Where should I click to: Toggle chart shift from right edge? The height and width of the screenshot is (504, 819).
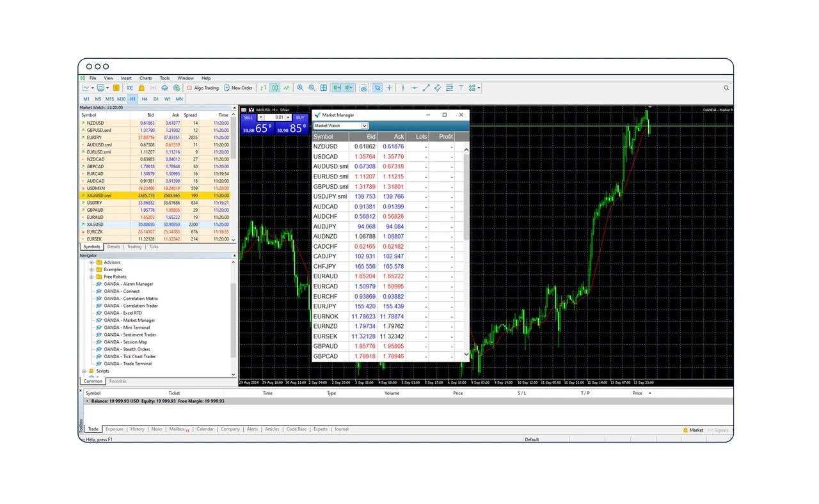coord(349,88)
